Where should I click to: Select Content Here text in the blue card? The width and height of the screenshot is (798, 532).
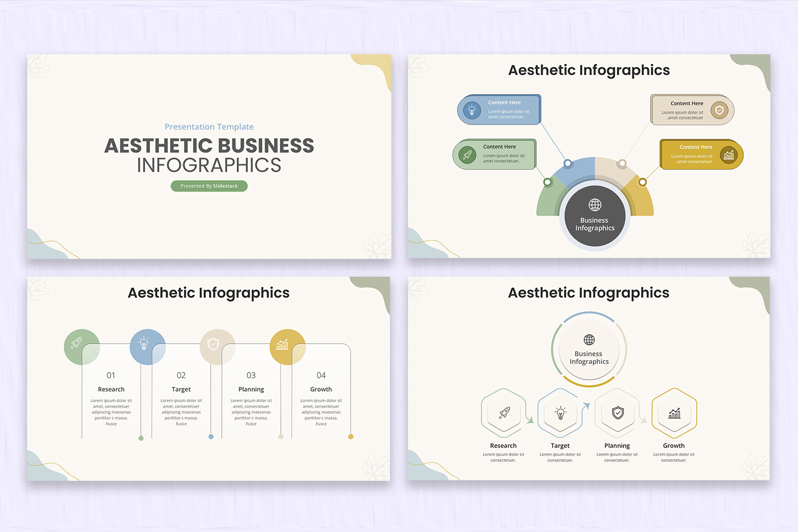point(504,103)
